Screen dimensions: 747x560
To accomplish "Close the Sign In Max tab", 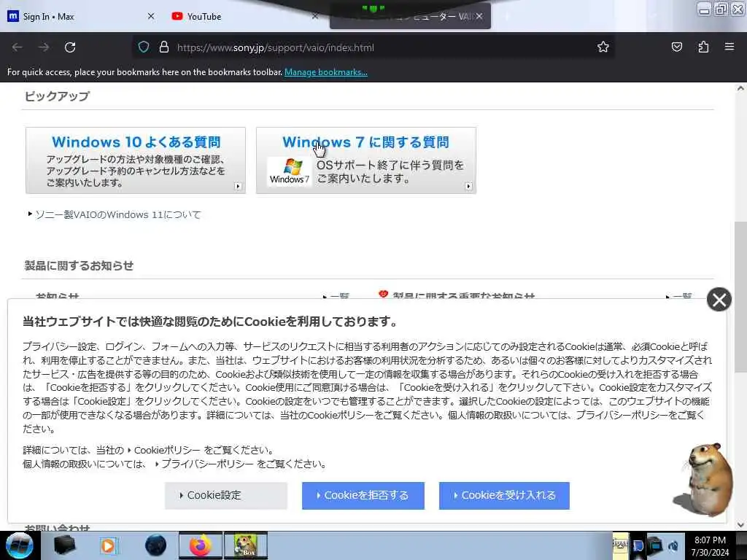I will tap(151, 16).
